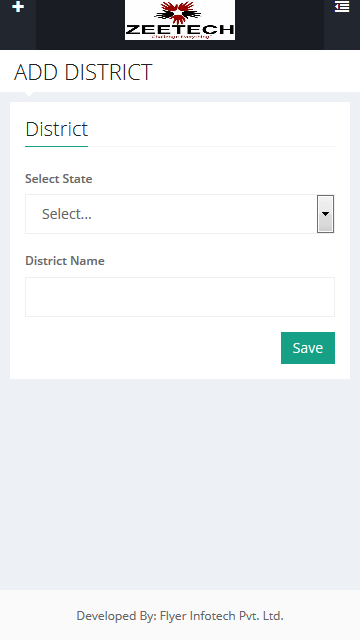This screenshot has width=360, height=640.
Task: Click the Zeetech logo image
Action: [180, 20]
